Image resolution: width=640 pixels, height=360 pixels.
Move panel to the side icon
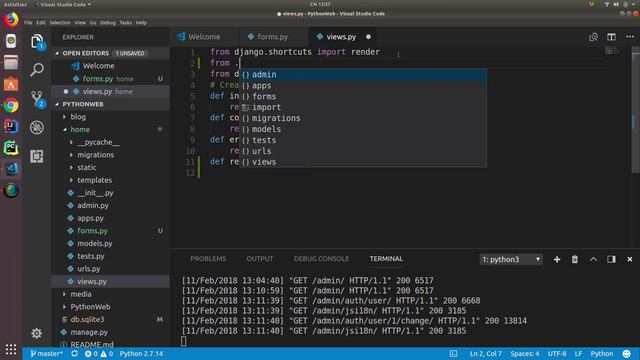click(x=611, y=259)
